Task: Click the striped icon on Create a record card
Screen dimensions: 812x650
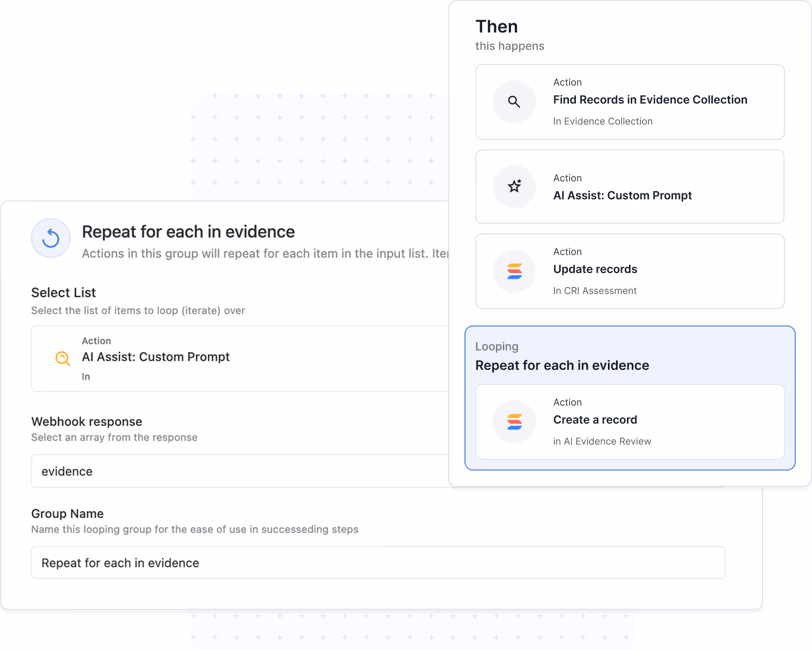Action: coord(514,422)
